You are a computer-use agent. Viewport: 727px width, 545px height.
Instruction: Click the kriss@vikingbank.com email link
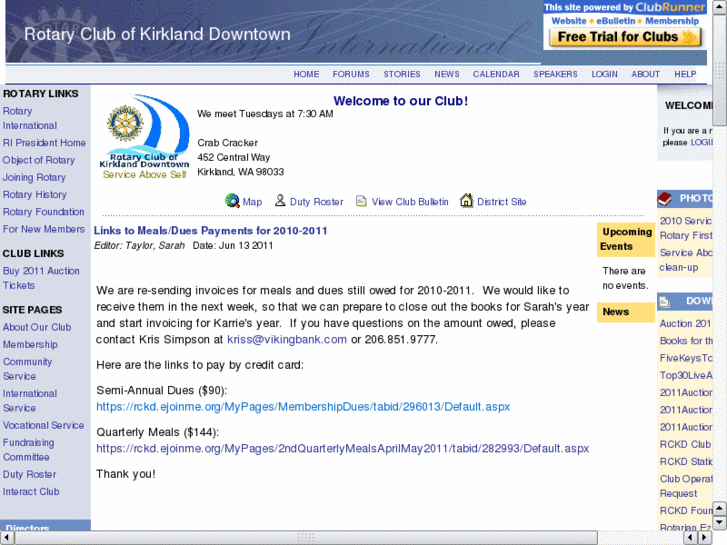tap(287, 340)
